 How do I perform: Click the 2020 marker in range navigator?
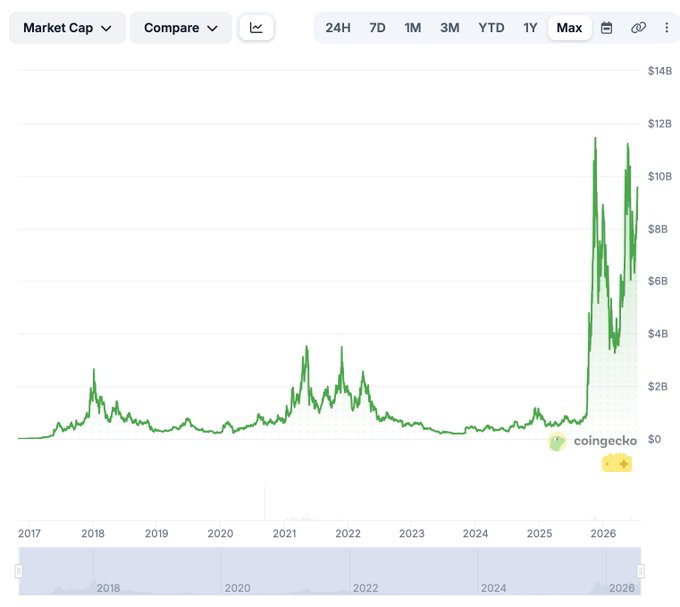coord(237,588)
